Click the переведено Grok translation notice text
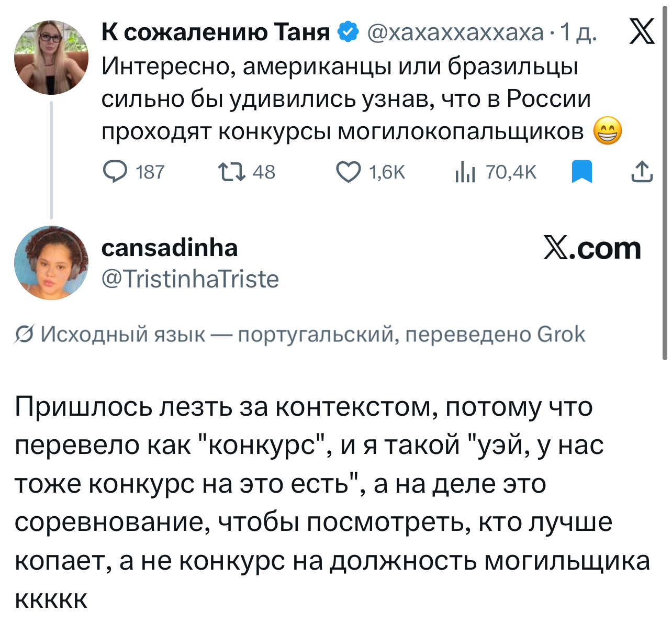Viewport: 672px width, 622px height. [x=495, y=335]
